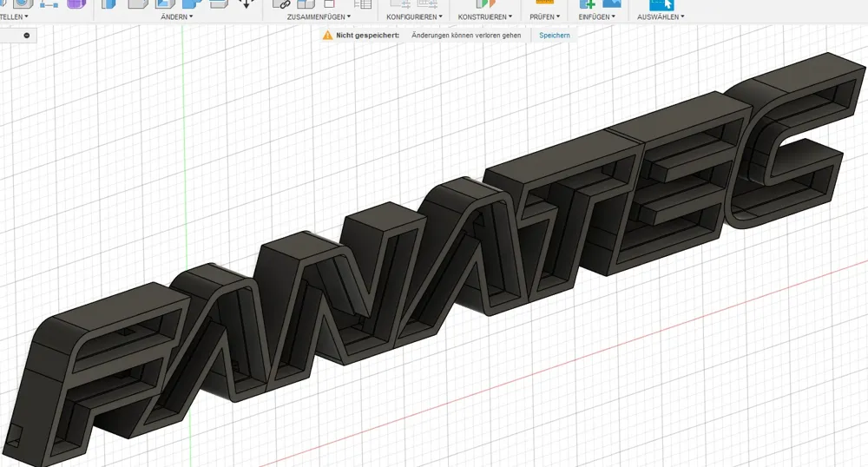Open the KONFIGURIEREN dropdown menu

(414, 16)
